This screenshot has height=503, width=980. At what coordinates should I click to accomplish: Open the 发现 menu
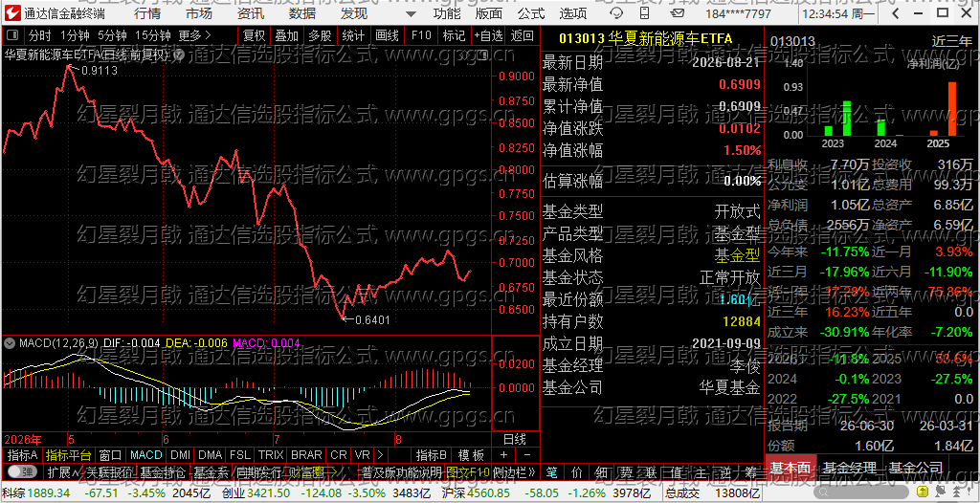[354, 13]
